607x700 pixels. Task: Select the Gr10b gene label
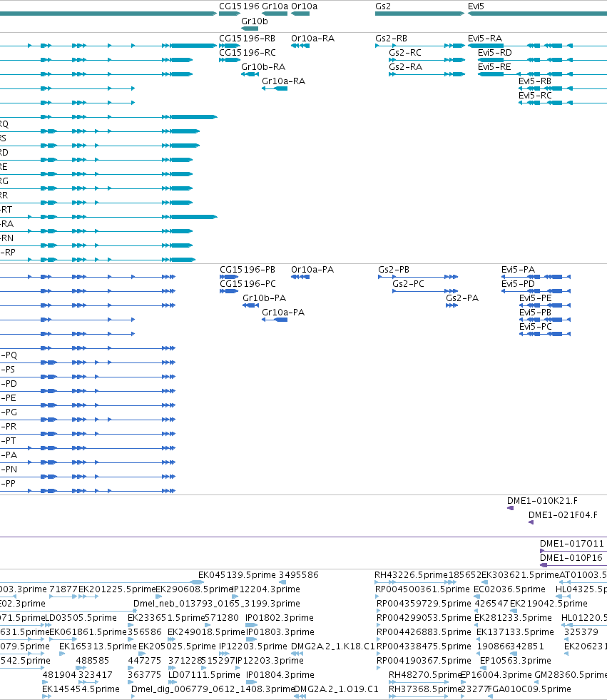(x=255, y=21)
